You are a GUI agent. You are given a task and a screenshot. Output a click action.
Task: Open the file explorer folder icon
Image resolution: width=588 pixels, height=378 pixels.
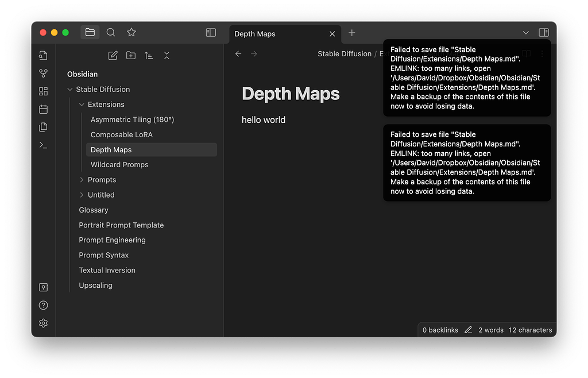click(x=90, y=32)
